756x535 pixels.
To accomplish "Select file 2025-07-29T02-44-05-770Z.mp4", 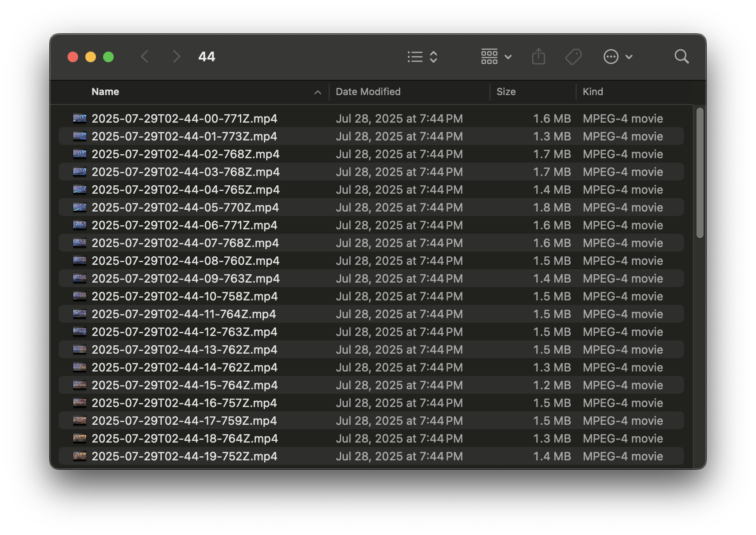I will click(185, 208).
